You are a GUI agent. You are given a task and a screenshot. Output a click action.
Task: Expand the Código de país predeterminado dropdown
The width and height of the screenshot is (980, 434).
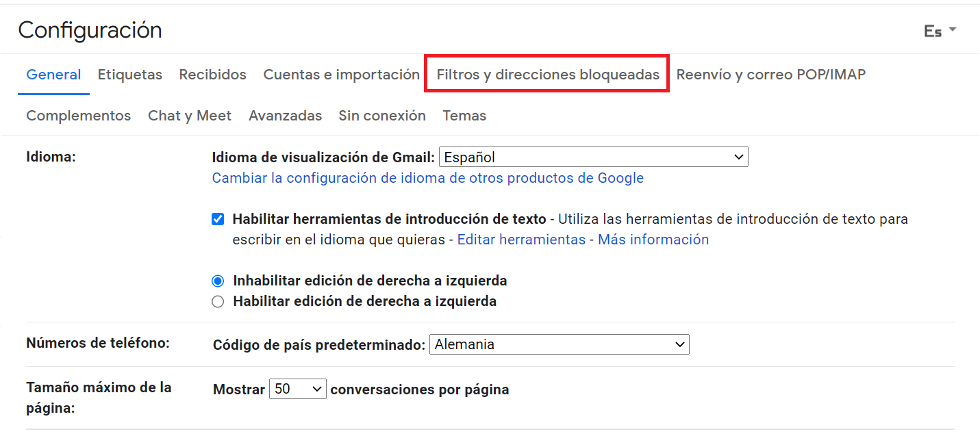point(559,344)
